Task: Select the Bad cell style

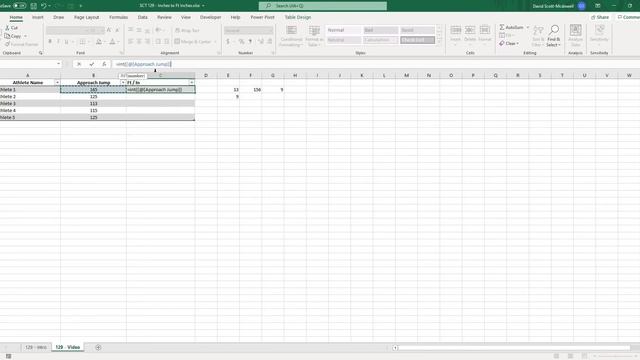Action: tap(380, 30)
